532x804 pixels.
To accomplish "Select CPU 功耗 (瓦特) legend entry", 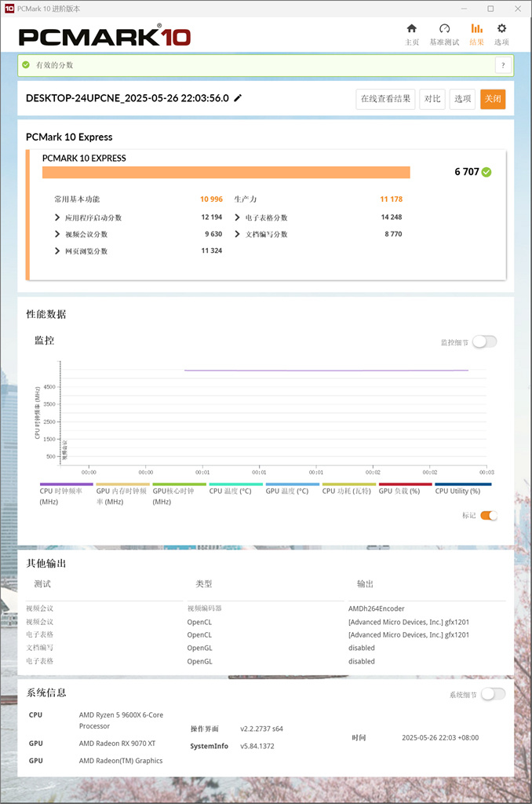I will [348, 488].
